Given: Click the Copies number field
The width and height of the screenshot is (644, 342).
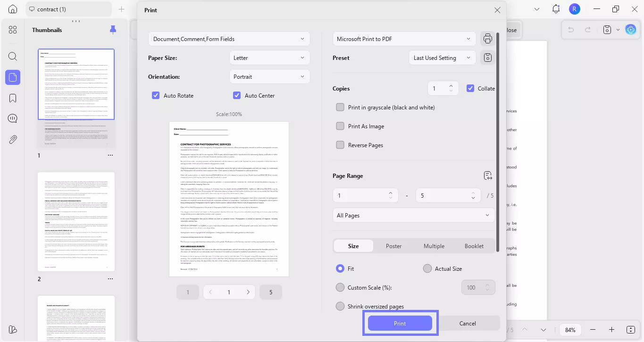Looking at the screenshot, I should pyautogui.click(x=443, y=88).
